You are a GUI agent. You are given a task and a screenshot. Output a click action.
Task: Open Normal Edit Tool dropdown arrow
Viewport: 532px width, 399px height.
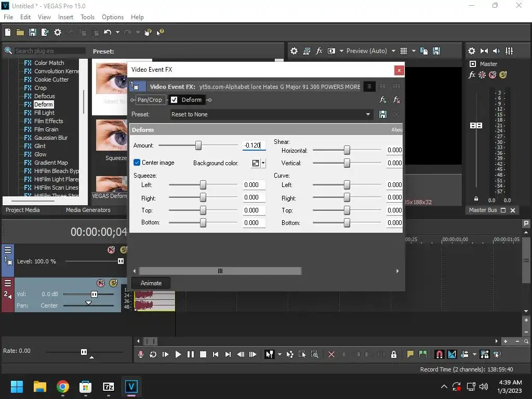pos(280,354)
